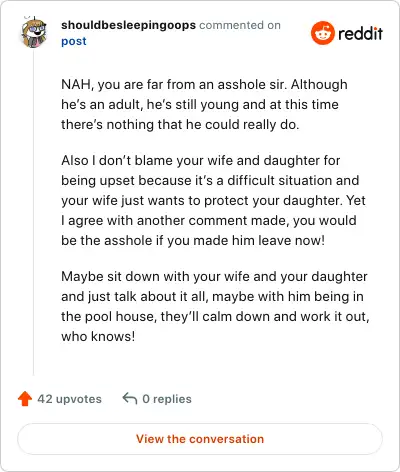The image size is (400, 472).
Task: Click the paragraph starting "Also I don't blame"
Action: point(213,200)
